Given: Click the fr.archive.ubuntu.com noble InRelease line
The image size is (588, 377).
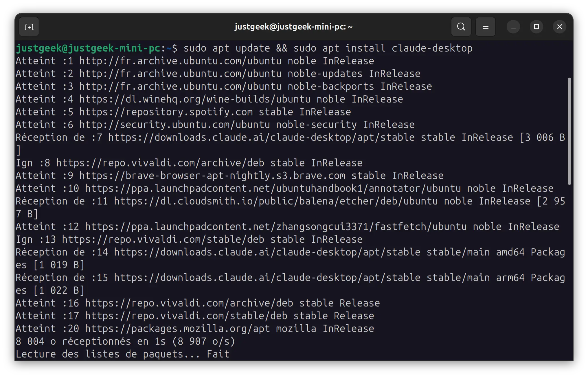Looking at the screenshot, I should [195, 61].
